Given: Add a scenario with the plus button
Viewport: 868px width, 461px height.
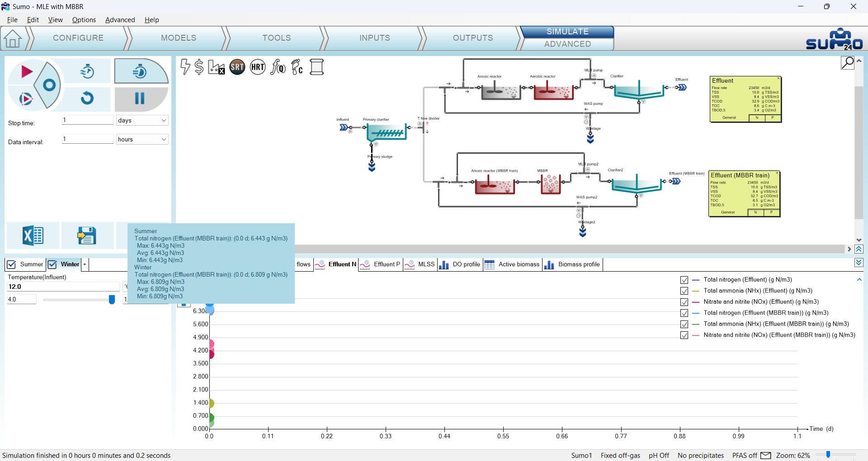Looking at the screenshot, I should click(x=85, y=264).
